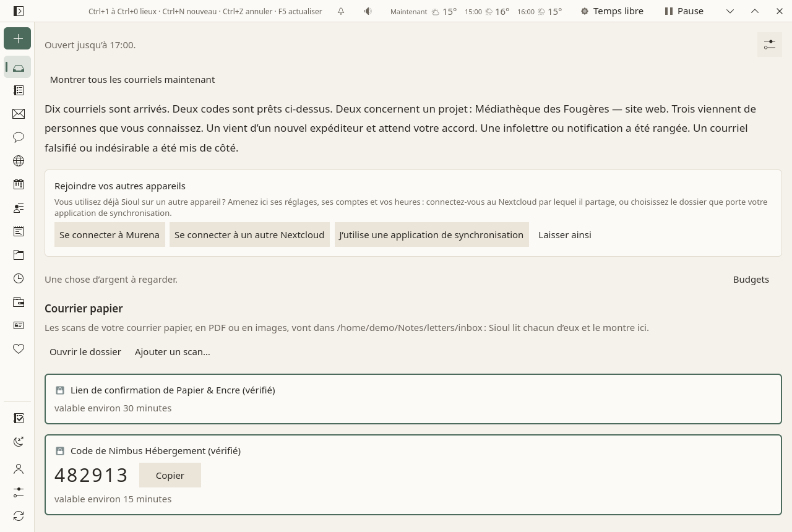This screenshot has width=792, height=532.
Task: Click the notification bell icon
Action: click(x=341, y=11)
